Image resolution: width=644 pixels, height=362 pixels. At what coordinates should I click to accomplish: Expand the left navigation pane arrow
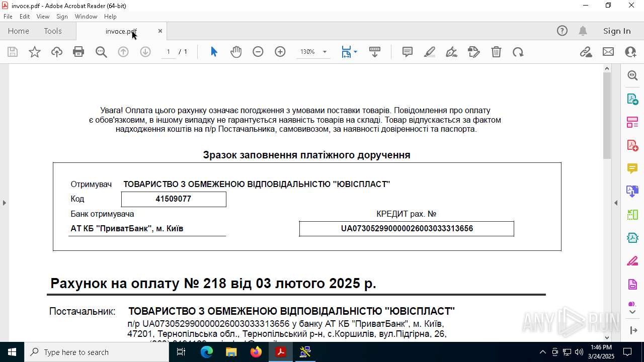point(5,203)
